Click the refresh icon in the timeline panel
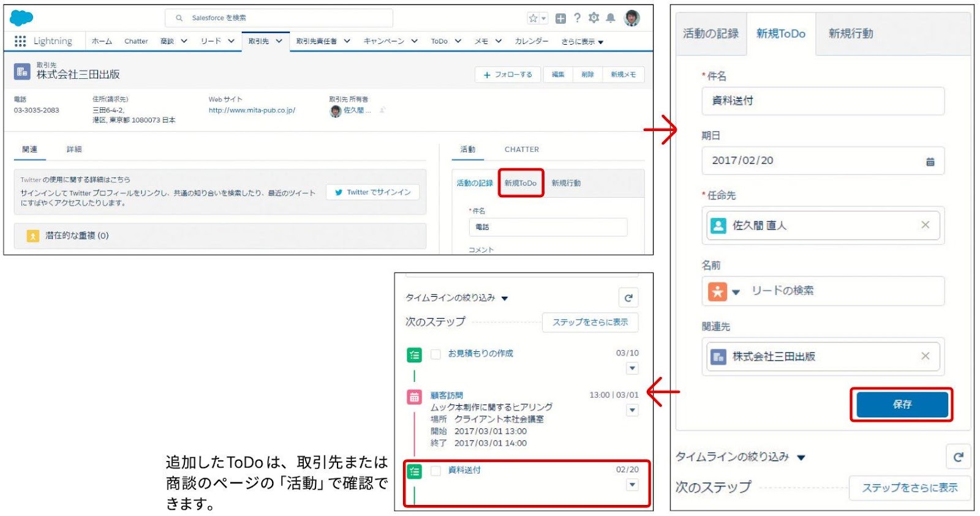The height and width of the screenshot is (516, 980). 628,297
